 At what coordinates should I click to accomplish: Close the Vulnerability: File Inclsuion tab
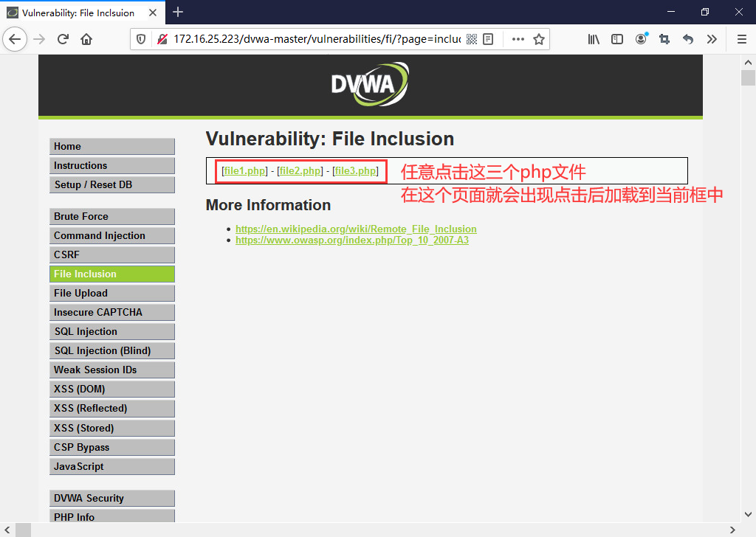pos(153,13)
